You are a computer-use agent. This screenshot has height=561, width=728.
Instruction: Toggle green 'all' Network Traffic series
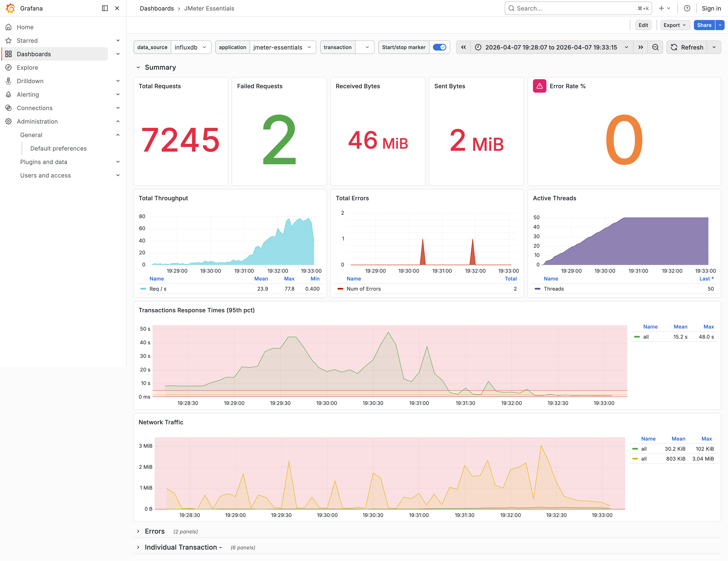coord(644,449)
